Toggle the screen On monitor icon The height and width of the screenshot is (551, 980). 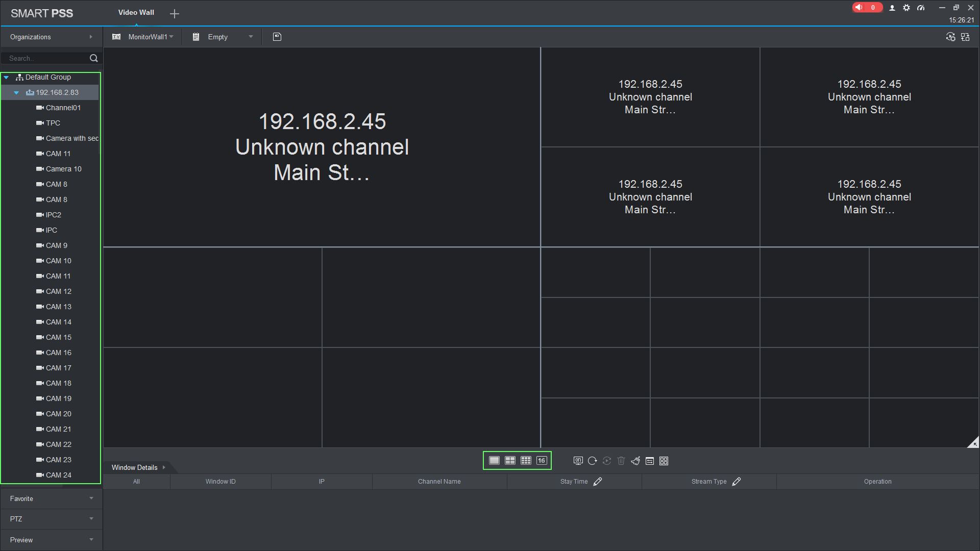click(578, 461)
